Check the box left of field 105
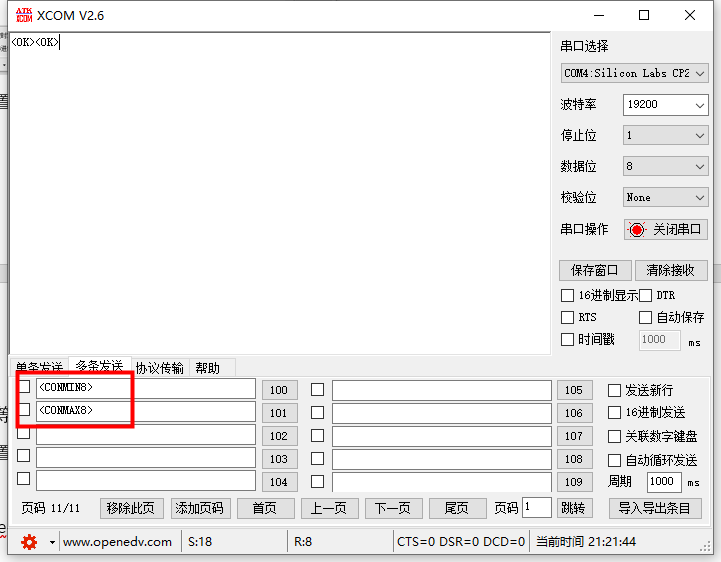Image resolution: width=721 pixels, height=562 pixels. [317, 390]
